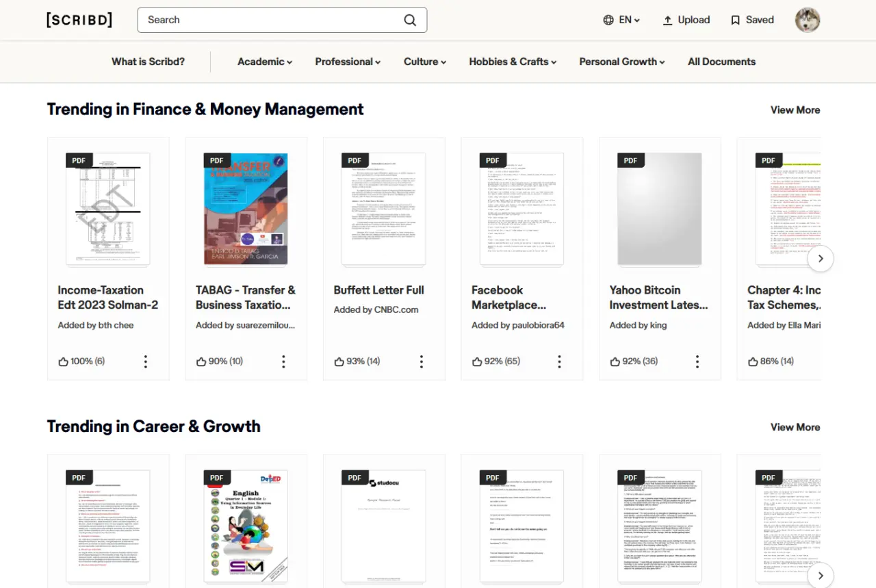Open more options for Income-Taxation Edt document
Viewport: 876px width, 588px height.
[x=146, y=361]
